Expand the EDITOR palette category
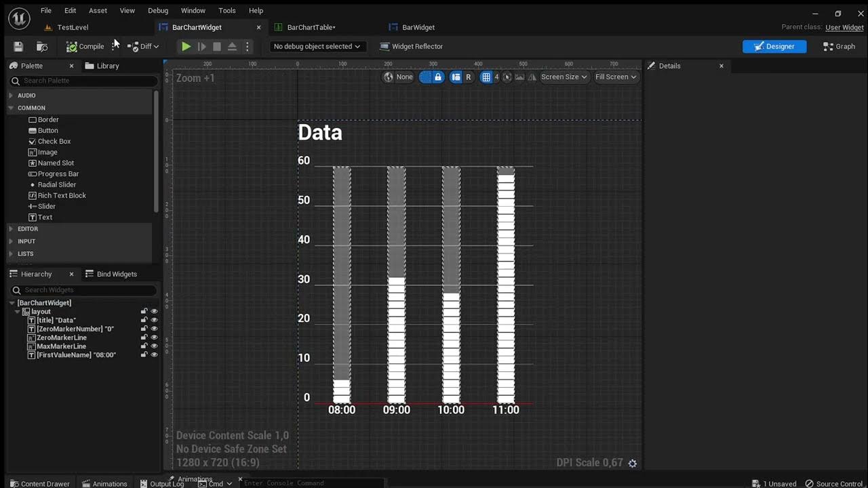Image resolution: width=868 pixels, height=488 pixels. tap(11, 229)
